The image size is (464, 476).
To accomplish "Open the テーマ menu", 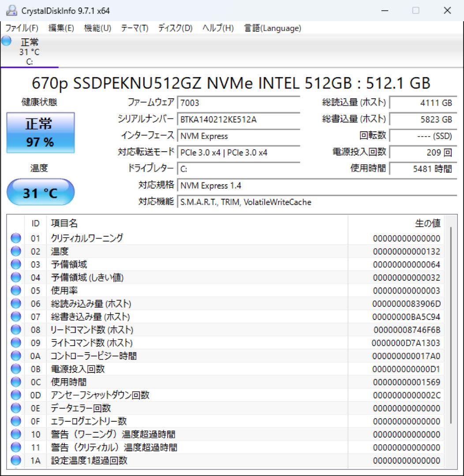I will click(x=135, y=28).
